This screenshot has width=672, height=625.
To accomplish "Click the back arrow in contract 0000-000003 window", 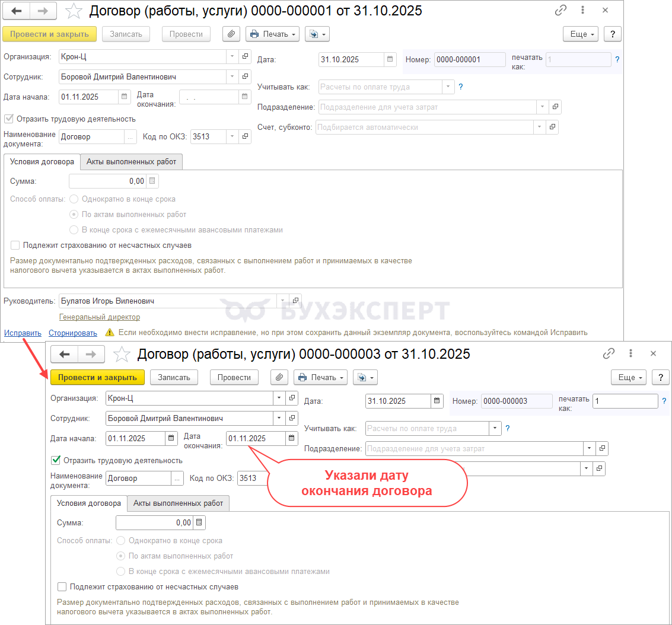I will coord(64,354).
